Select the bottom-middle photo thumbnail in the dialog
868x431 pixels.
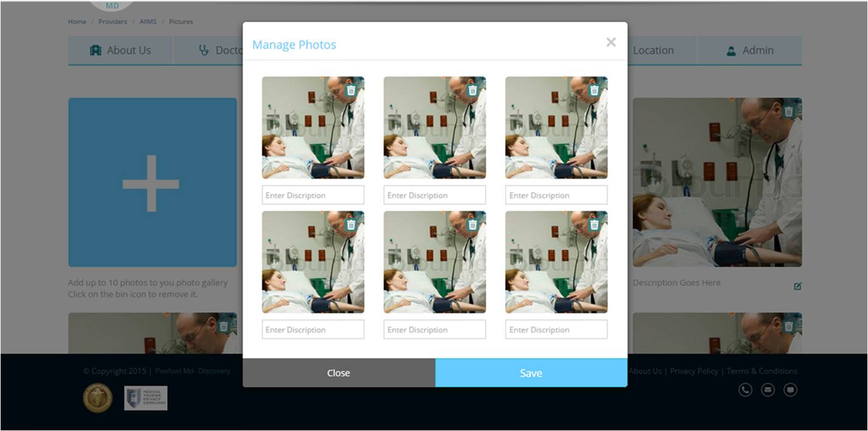click(435, 262)
